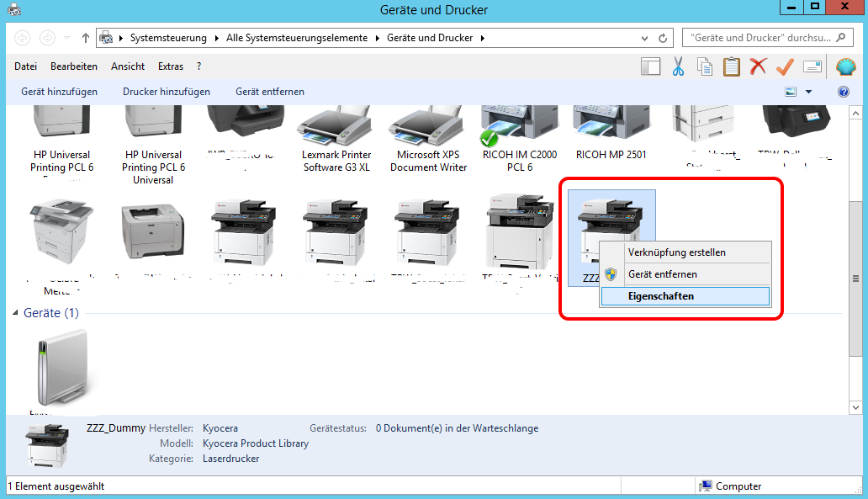Click the ZZZ_Dummy name in details pane
This screenshot has height=499, width=868.
point(116,428)
